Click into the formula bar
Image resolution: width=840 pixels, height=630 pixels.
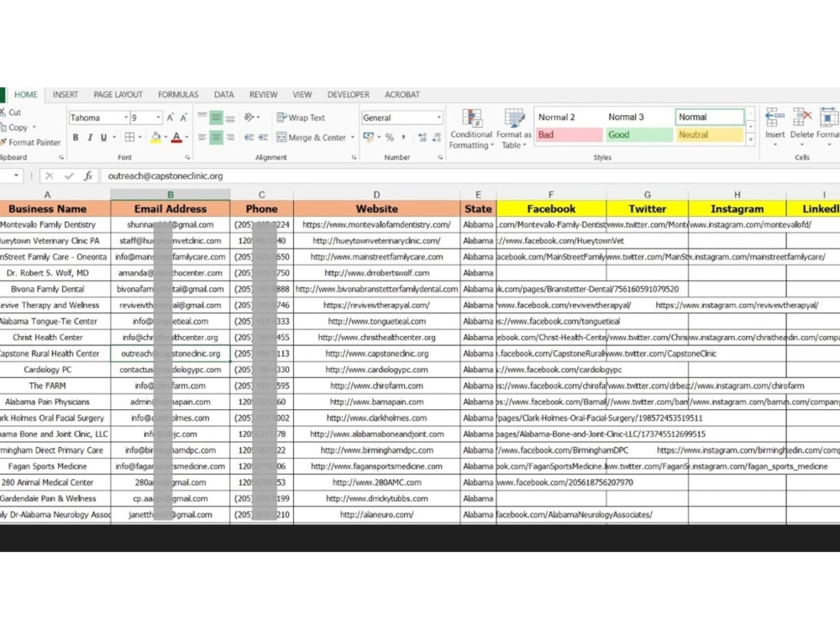click(470, 176)
